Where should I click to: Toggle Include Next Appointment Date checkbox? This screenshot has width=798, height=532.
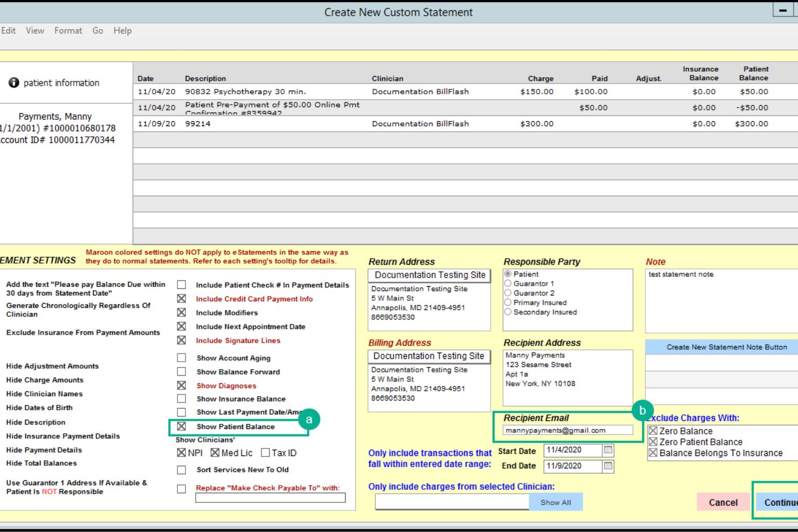pos(182,327)
